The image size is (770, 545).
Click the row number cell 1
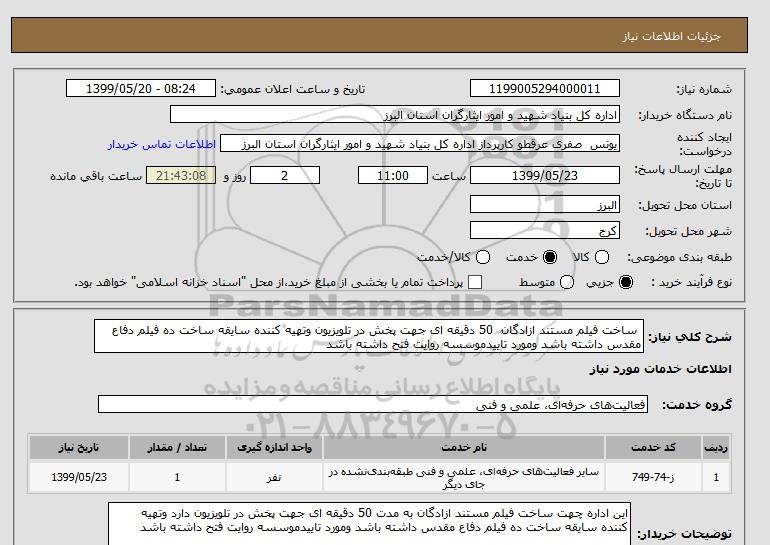click(x=716, y=477)
